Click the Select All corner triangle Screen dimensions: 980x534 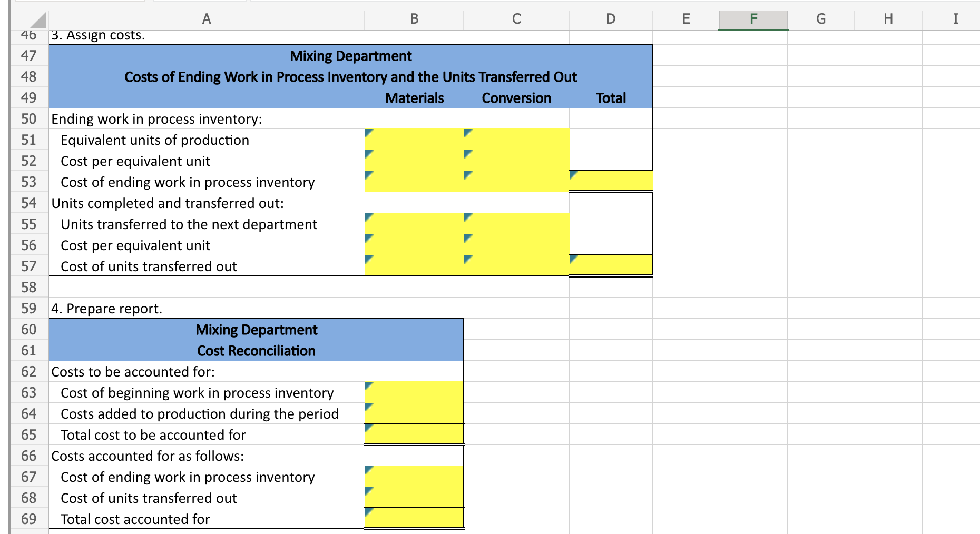pyautogui.click(x=37, y=20)
